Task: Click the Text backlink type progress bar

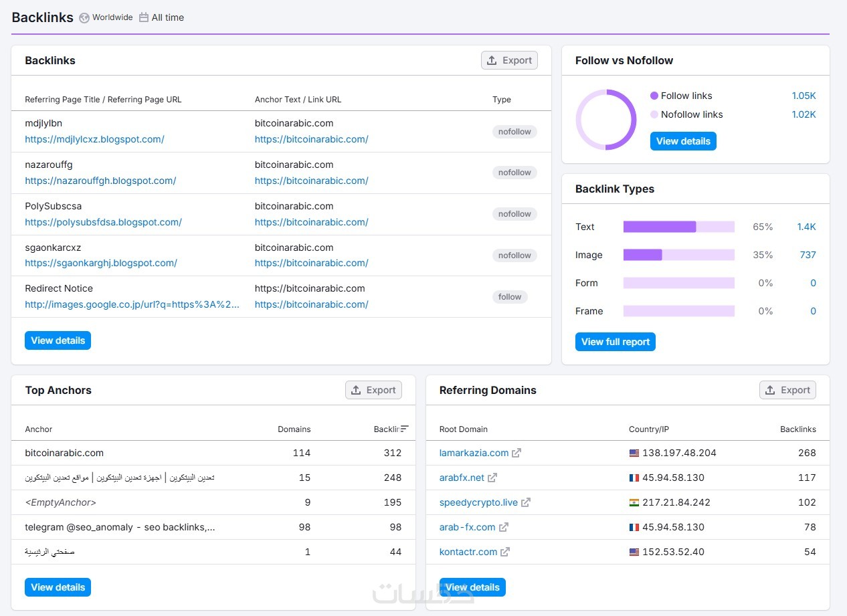Action: 678,227
